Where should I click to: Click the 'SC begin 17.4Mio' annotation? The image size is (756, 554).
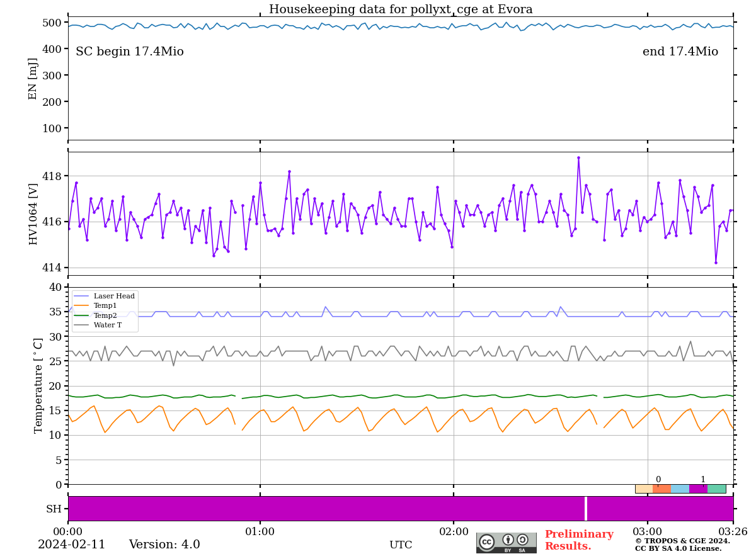click(130, 52)
